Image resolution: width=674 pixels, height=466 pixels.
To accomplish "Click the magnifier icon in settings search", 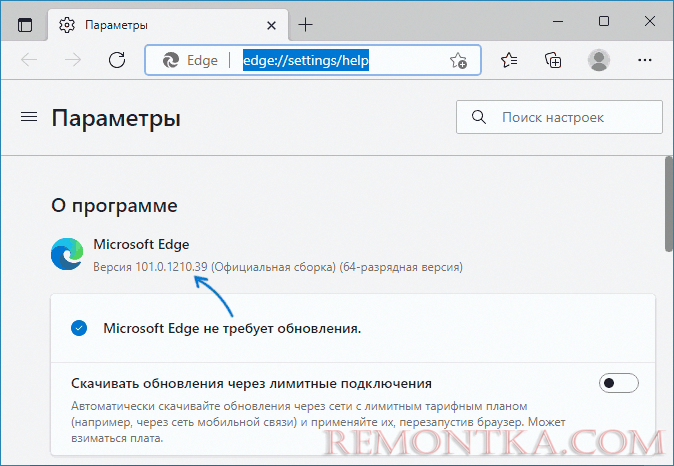I will [x=478, y=117].
